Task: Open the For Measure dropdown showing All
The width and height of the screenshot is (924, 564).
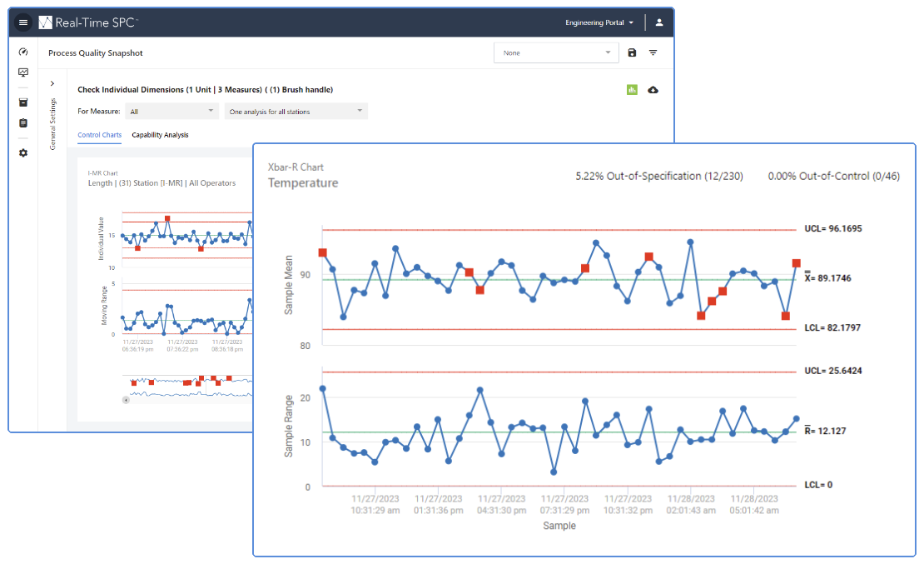Action: coord(171,110)
